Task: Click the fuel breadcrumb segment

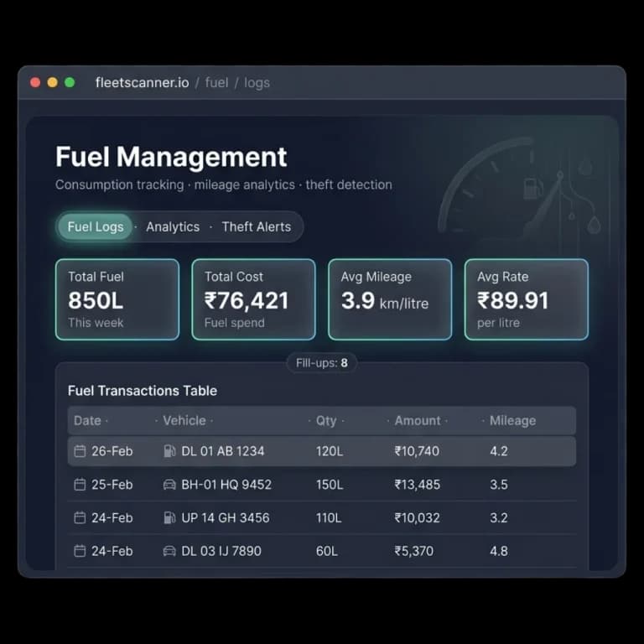Action: click(x=216, y=82)
